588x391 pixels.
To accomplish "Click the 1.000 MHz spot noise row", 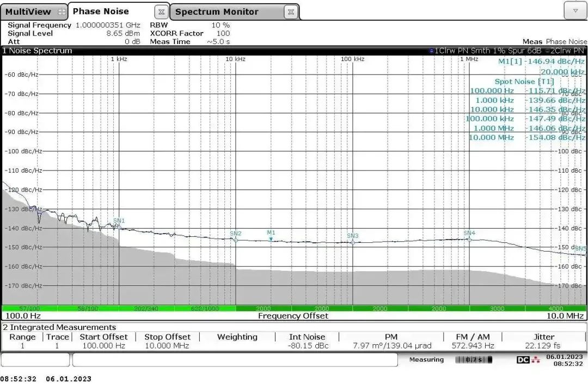I will pos(529,129).
